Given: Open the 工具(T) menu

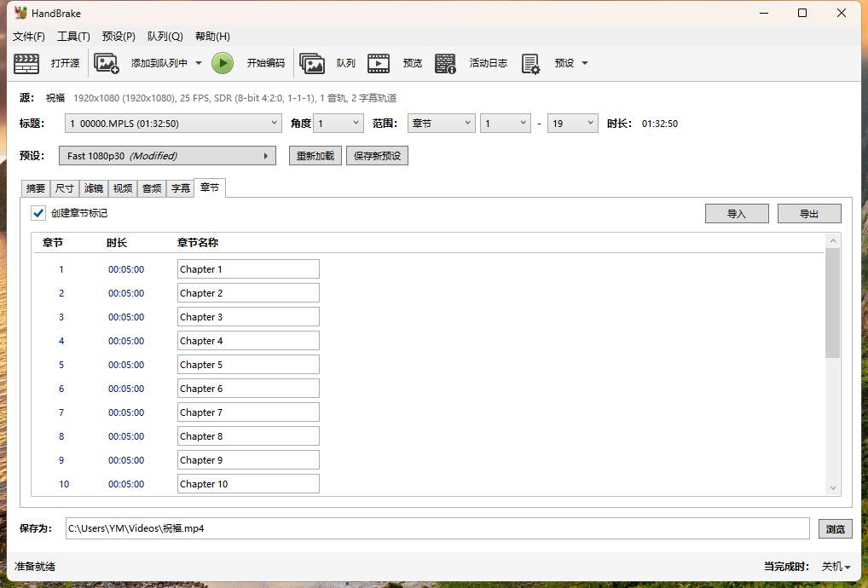Looking at the screenshot, I should [x=73, y=37].
